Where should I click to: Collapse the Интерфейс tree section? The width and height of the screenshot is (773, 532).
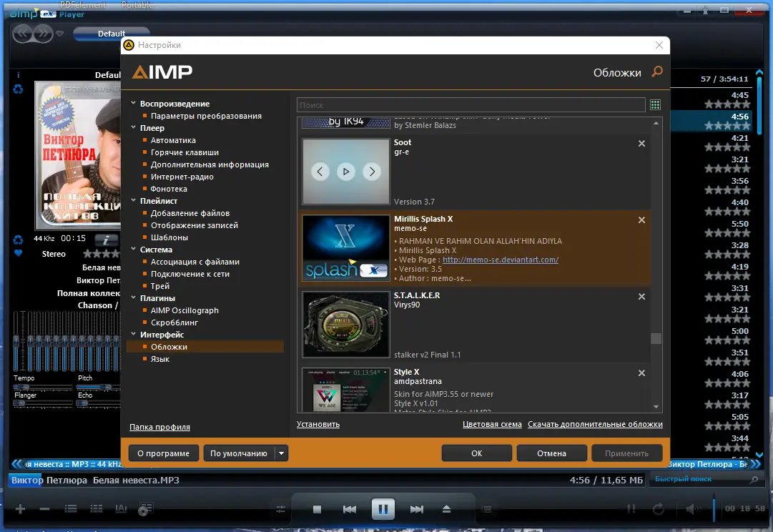pyautogui.click(x=133, y=334)
